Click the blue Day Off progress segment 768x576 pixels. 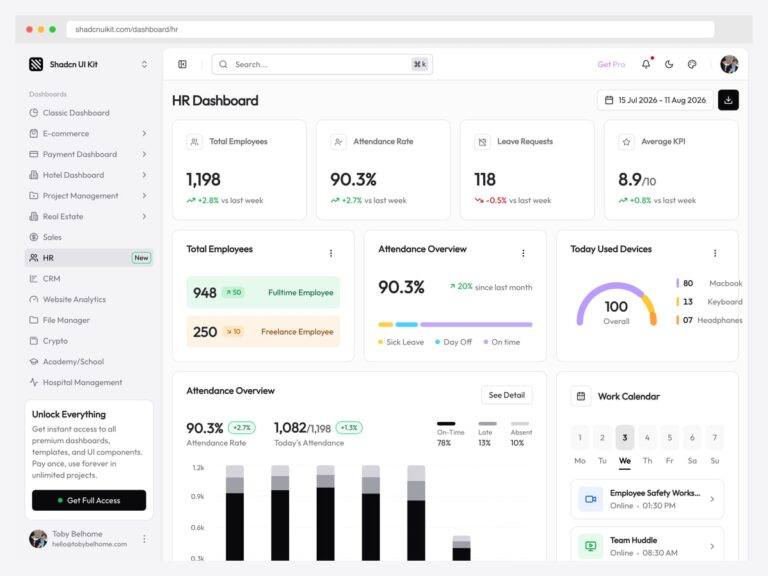pos(407,324)
